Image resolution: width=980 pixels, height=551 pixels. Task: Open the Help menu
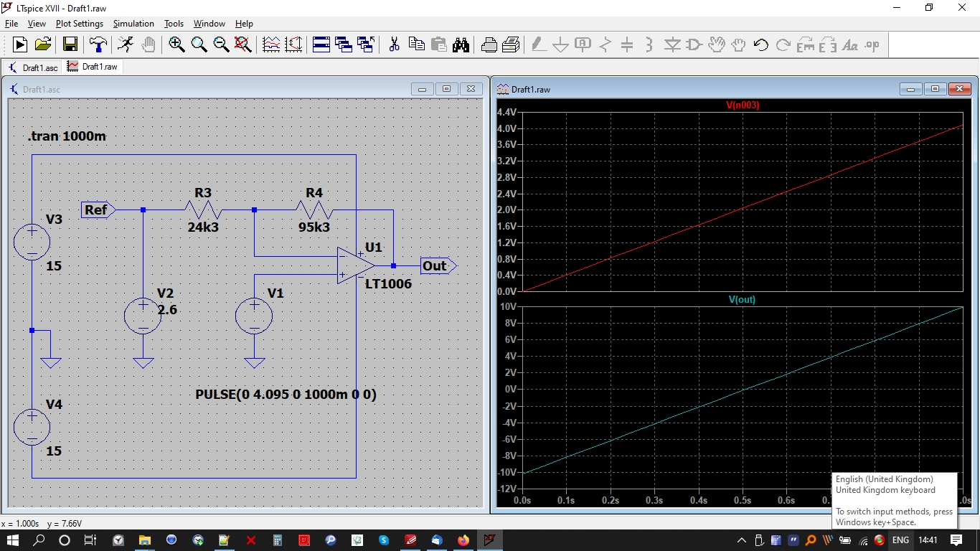click(x=244, y=24)
